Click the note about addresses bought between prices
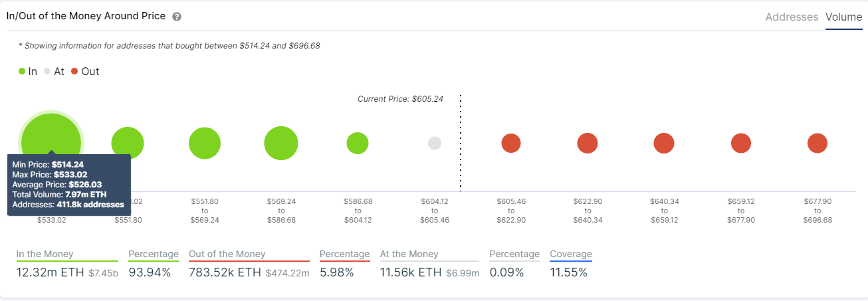Image resolution: width=868 pixels, height=301 pixels. coord(169,46)
